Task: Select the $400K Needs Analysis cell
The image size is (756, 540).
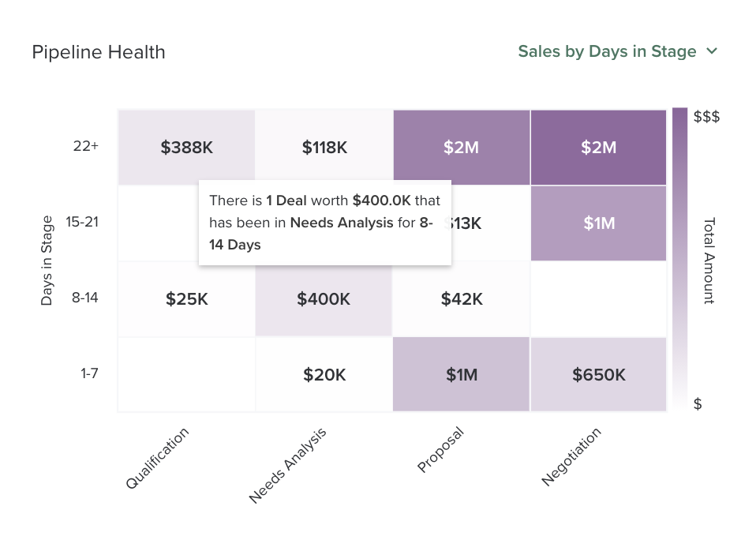Action: coord(324,299)
